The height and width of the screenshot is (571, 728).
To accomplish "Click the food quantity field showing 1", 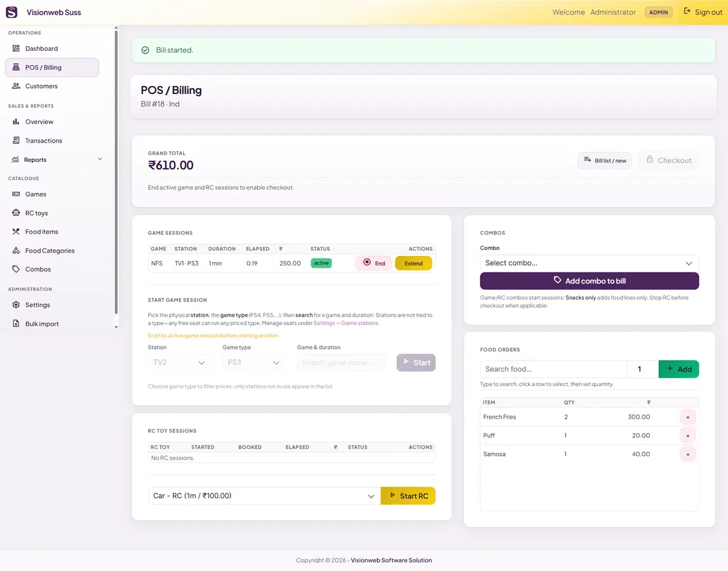I will click(643, 369).
